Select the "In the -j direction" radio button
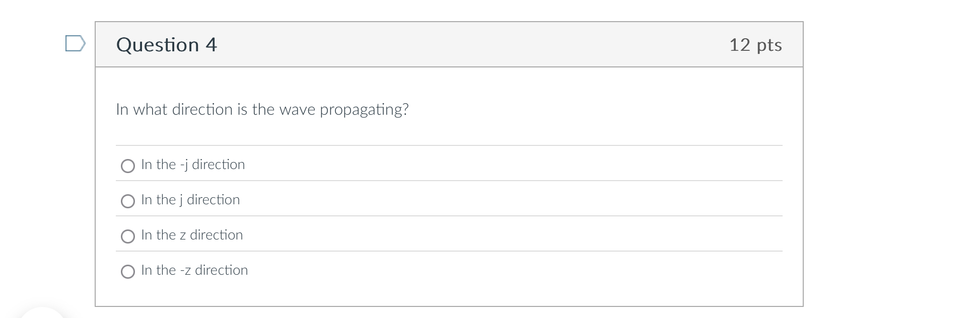Screen dimensions: 980x318 128,166
